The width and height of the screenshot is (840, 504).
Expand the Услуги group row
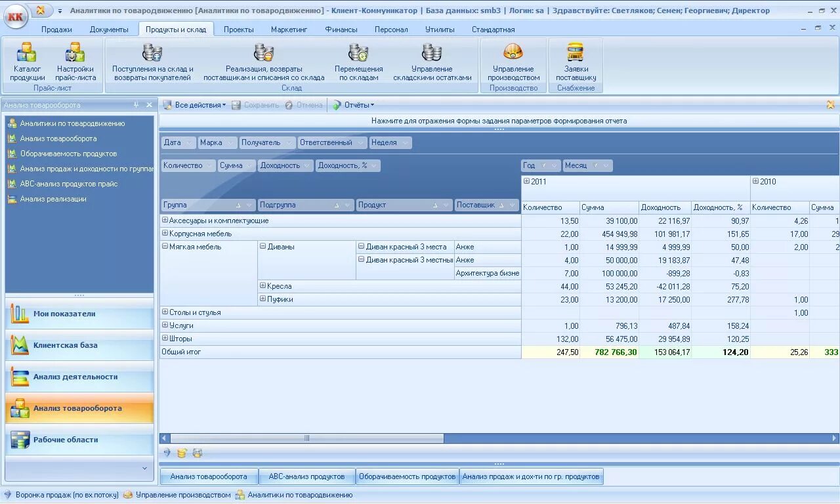pos(165,325)
